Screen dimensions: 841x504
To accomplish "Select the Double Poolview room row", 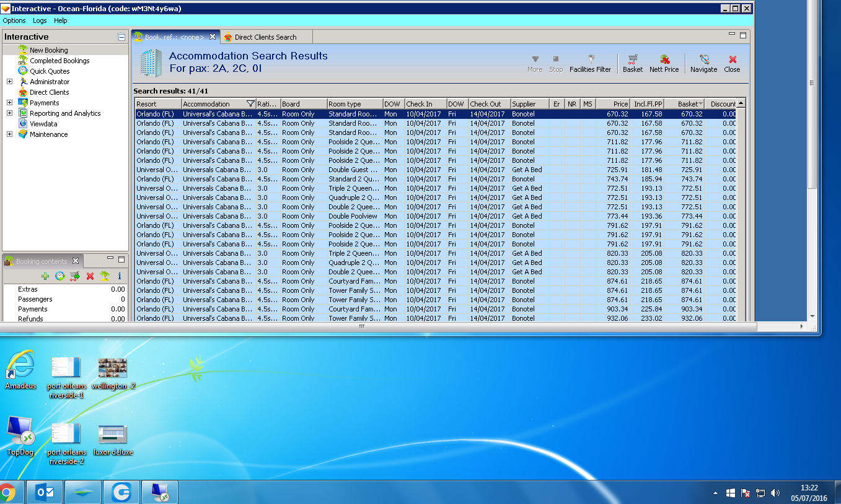I will (x=436, y=216).
